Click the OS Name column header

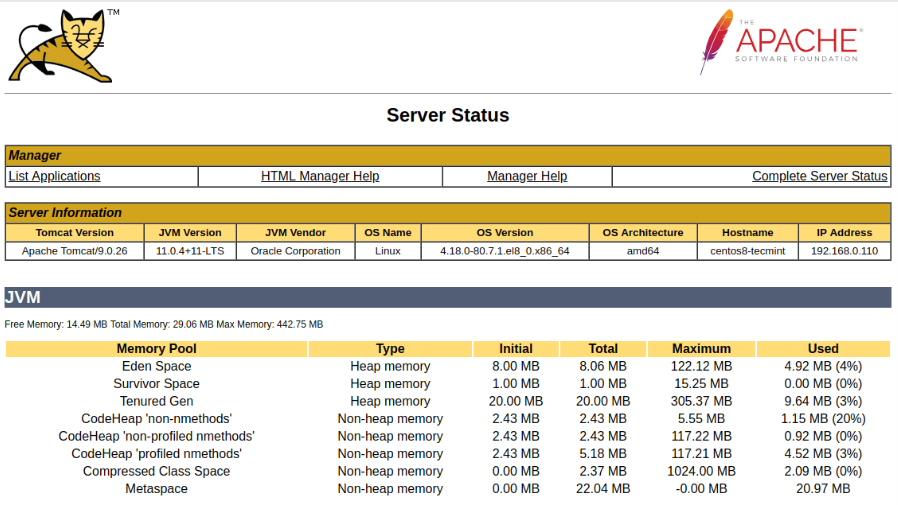[388, 232]
